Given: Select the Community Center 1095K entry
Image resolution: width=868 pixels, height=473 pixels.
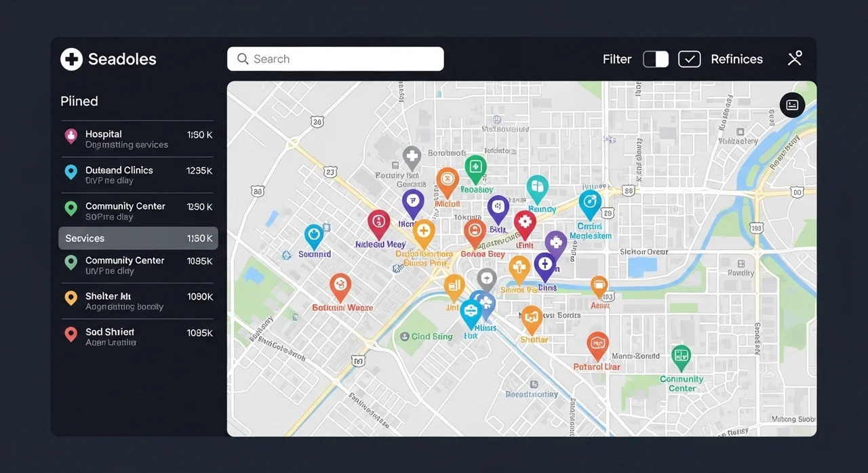Looking at the screenshot, I should 138,265.
